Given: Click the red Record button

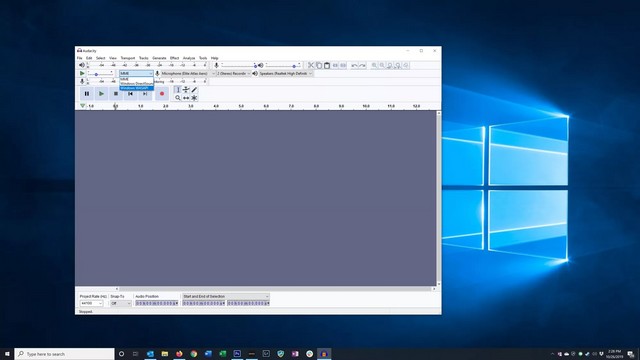Looking at the screenshot, I should click(x=162, y=94).
